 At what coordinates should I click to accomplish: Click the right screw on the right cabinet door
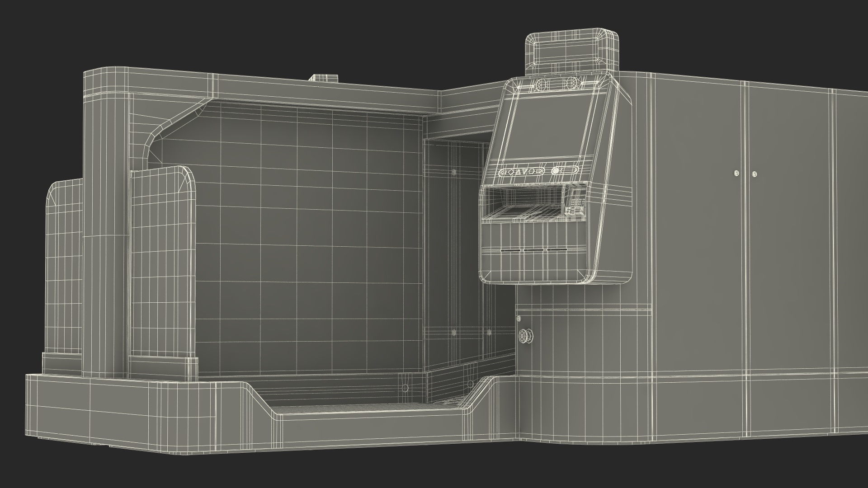click(754, 174)
